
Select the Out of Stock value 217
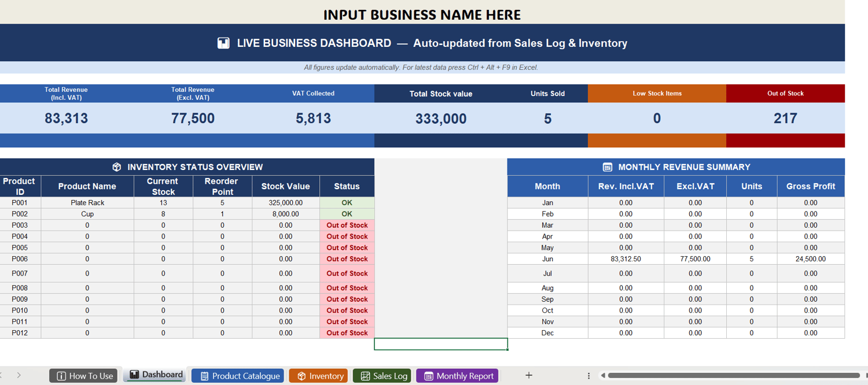click(785, 119)
